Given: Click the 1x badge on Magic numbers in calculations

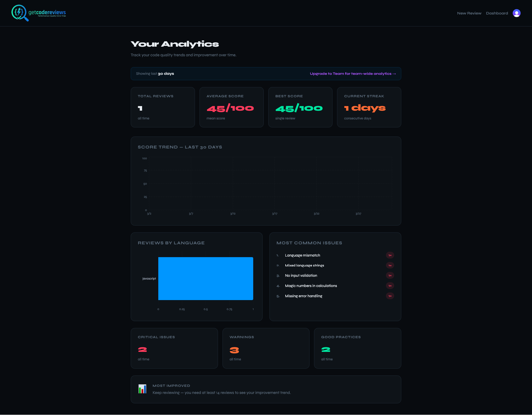Looking at the screenshot, I should pyautogui.click(x=390, y=286).
